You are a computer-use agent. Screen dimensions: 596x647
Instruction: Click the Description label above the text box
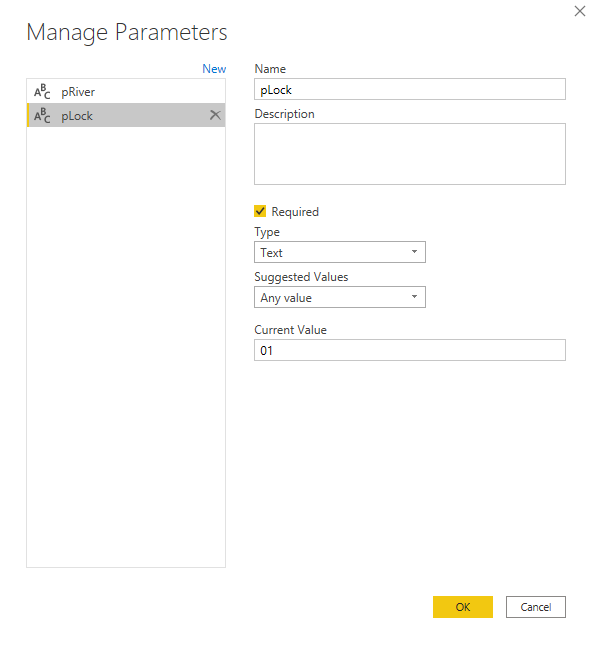[284, 114]
